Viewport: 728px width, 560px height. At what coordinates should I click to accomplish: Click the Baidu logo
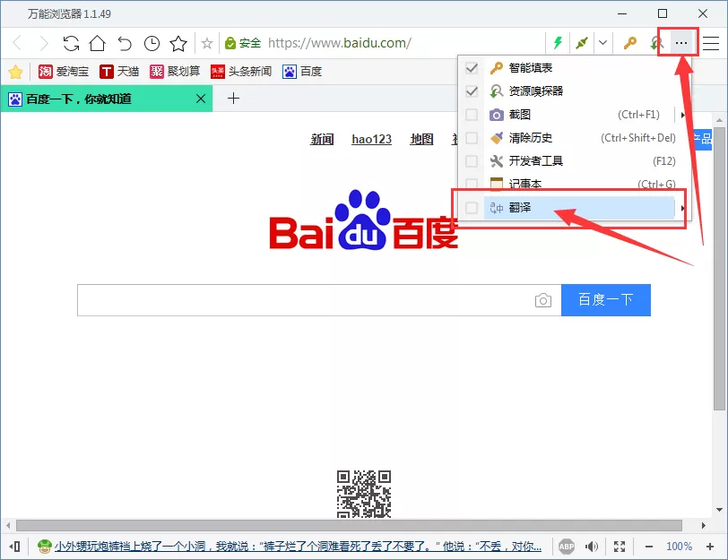[x=363, y=220]
